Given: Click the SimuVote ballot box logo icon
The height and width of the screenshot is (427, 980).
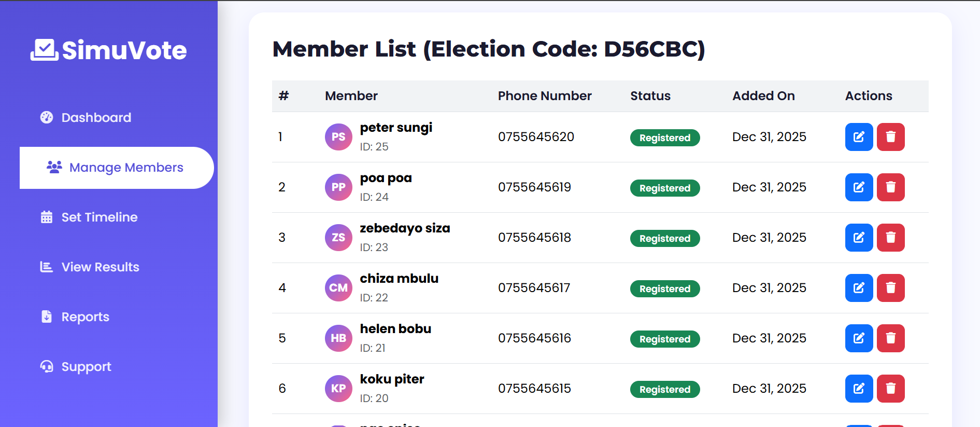Looking at the screenshot, I should point(44,49).
